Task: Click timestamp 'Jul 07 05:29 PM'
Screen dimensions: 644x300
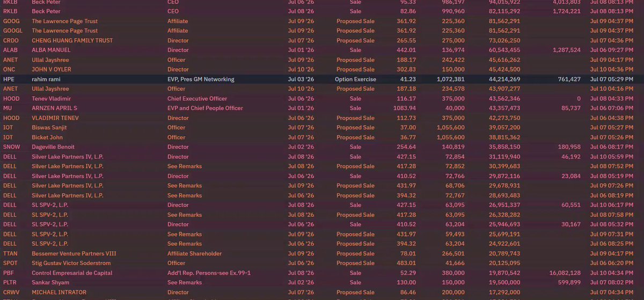Action: point(613,79)
